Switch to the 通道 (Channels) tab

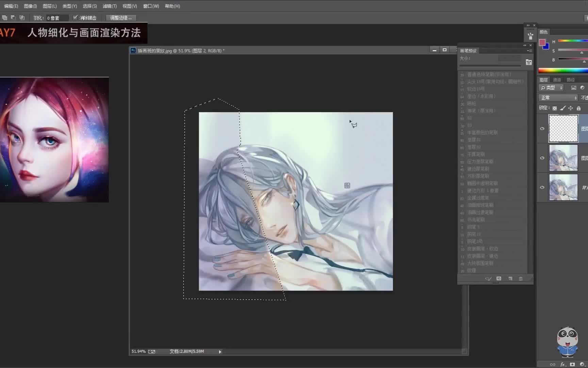(557, 80)
